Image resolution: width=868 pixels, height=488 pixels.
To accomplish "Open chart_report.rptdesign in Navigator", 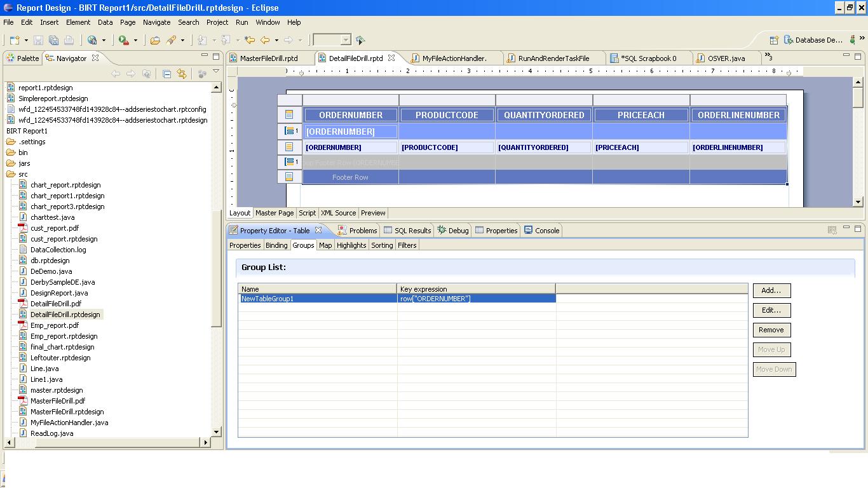I will tap(65, 185).
